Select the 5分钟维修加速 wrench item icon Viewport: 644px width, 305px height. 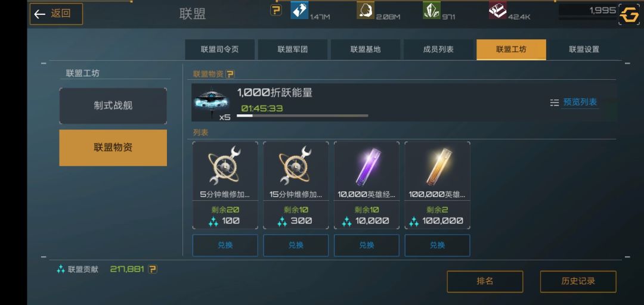click(225, 166)
